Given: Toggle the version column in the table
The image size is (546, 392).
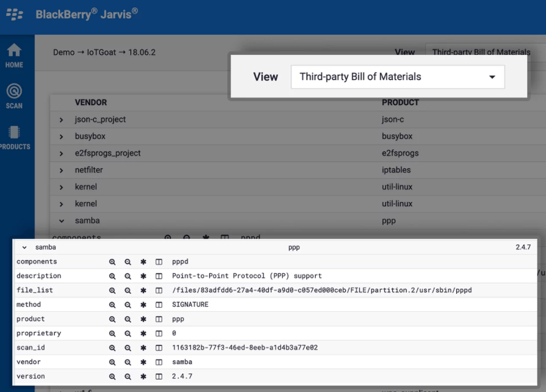Looking at the screenshot, I should pyautogui.click(x=159, y=376).
